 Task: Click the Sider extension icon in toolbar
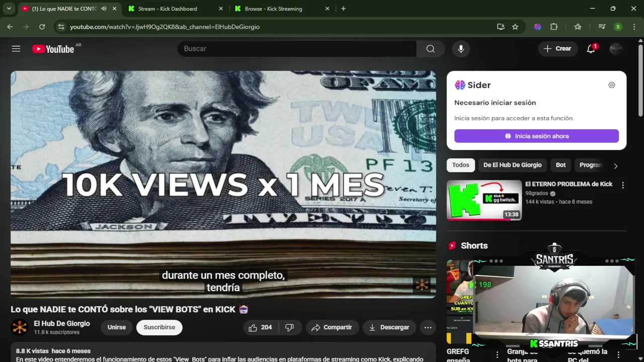(x=537, y=27)
